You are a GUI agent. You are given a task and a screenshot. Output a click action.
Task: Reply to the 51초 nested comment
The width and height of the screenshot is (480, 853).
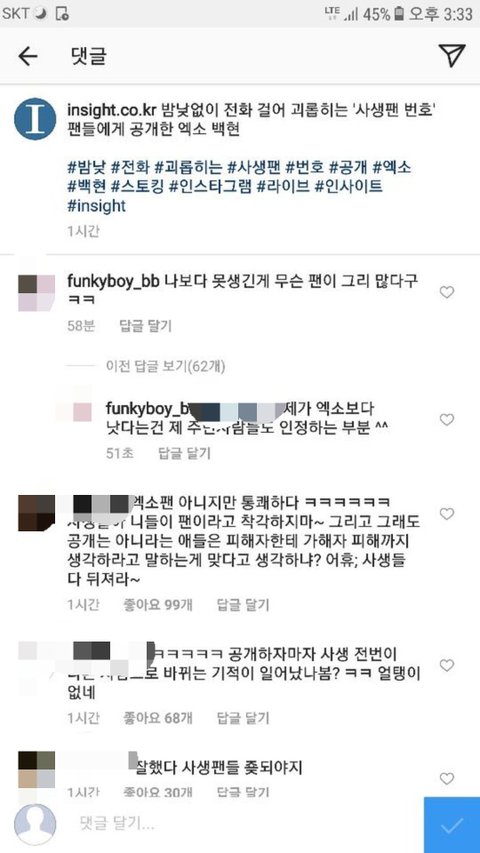coord(184,453)
